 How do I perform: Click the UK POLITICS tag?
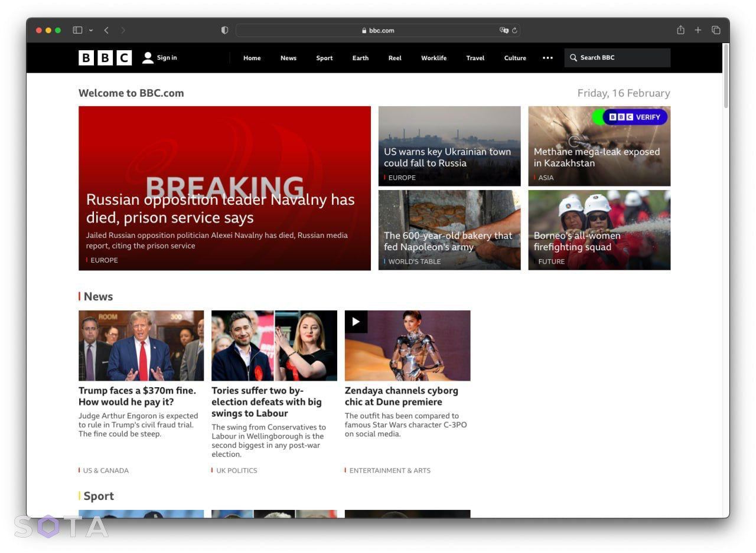(236, 470)
